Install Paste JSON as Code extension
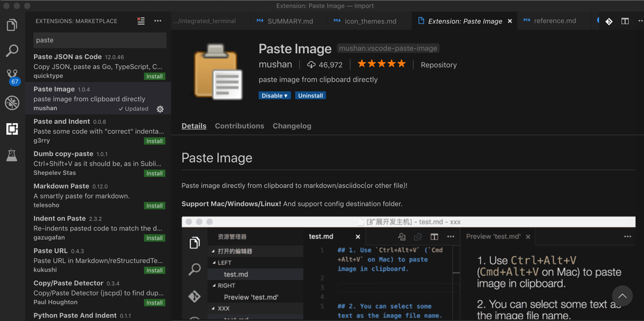The image size is (644, 321). pyautogui.click(x=154, y=76)
